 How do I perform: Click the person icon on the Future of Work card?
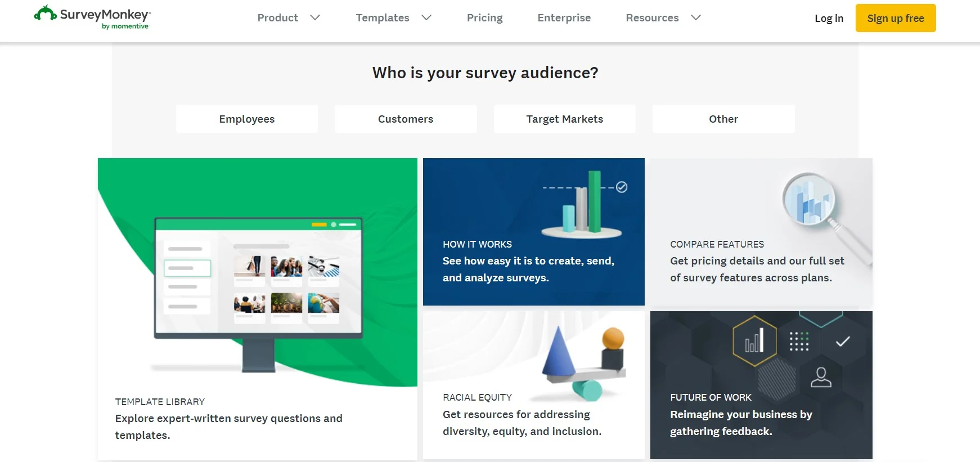click(x=821, y=377)
